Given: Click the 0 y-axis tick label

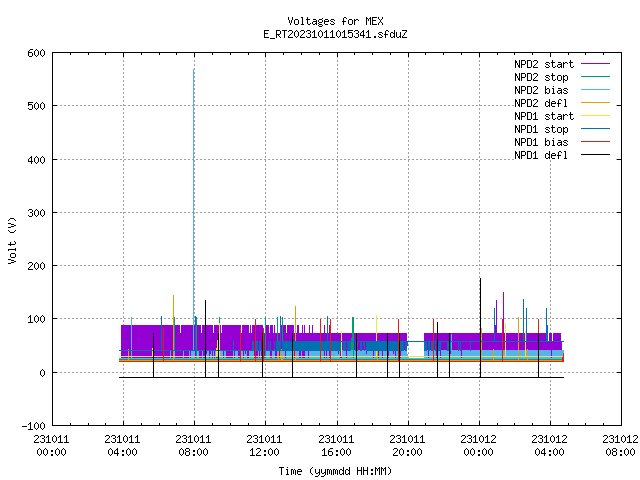Looking at the screenshot, I should [x=42, y=373].
